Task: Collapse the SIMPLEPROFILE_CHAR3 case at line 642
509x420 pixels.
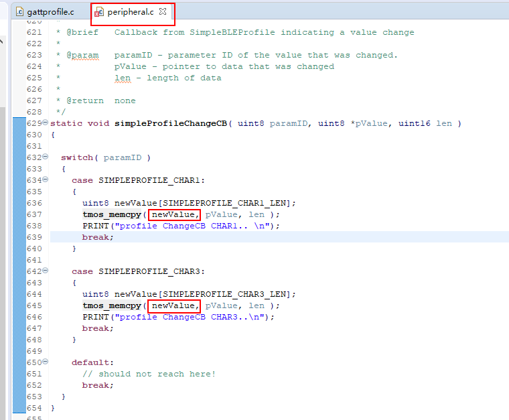Action: click(x=45, y=271)
